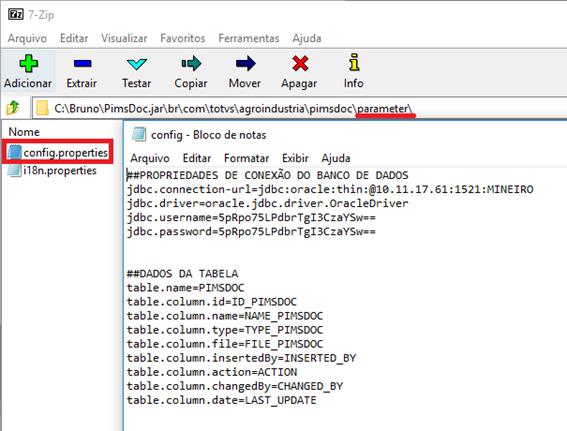Viewport: 567px width, 431px height.
Task: Click the table.column.action=ACTION line
Action: click(212, 372)
